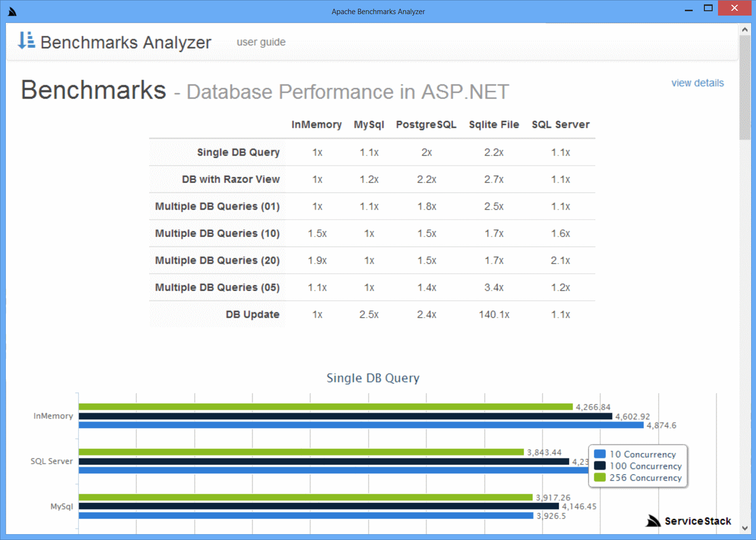The height and width of the screenshot is (540, 756).
Task: Click the InMemory 100 concurrency dark bar
Action: point(345,416)
